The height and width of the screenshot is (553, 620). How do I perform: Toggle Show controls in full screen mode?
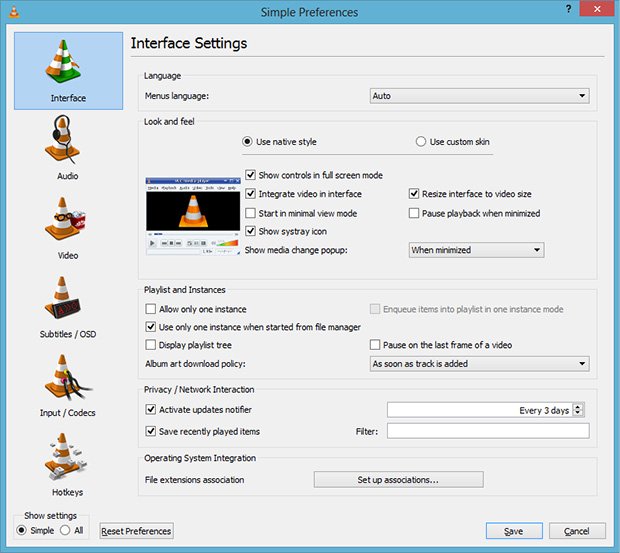tap(250, 175)
